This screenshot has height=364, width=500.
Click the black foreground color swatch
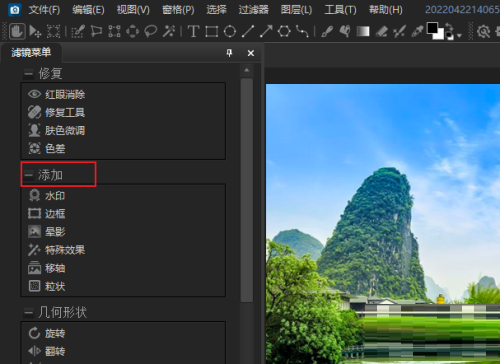coord(432,28)
